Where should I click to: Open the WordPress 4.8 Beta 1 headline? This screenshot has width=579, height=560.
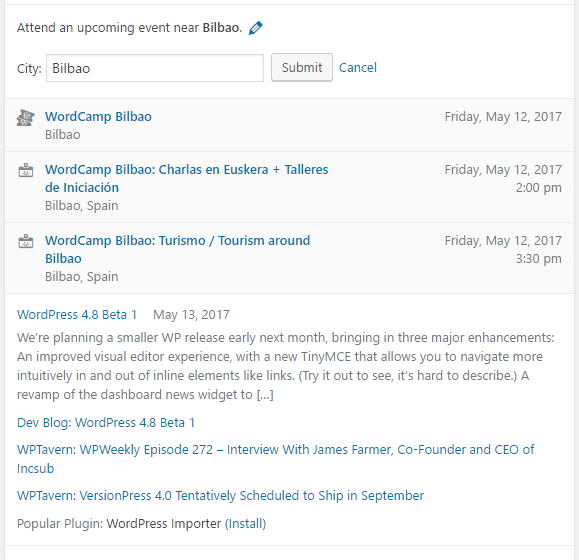(77, 315)
